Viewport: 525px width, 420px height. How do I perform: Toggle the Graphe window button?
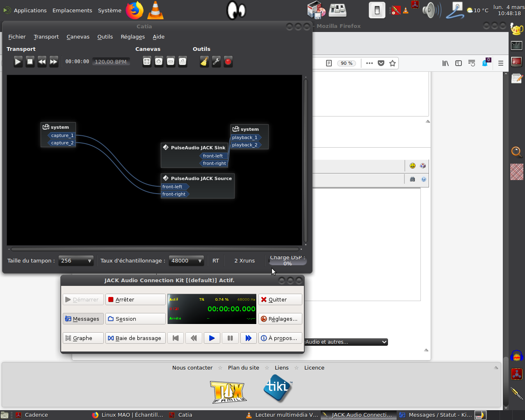click(x=83, y=338)
